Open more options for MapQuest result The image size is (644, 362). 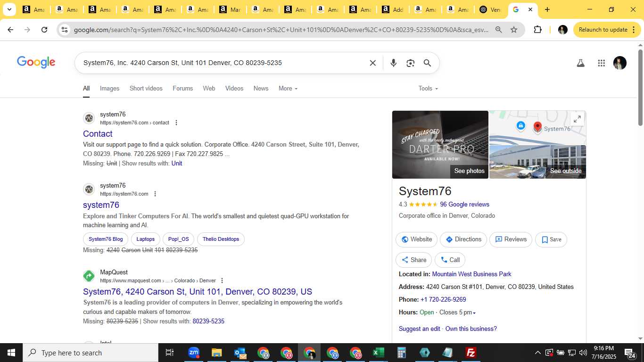click(x=222, y=280)
